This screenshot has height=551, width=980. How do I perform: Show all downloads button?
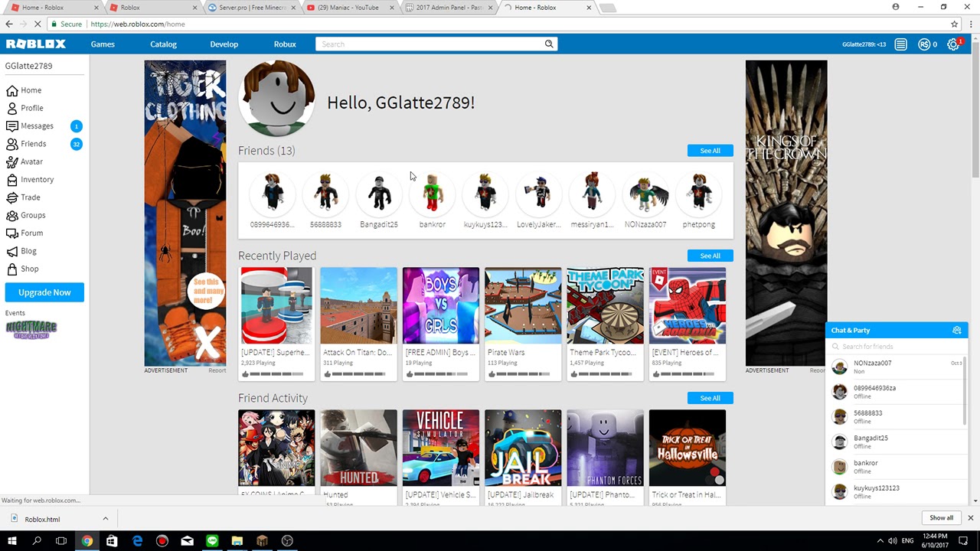tap(941, 518)
